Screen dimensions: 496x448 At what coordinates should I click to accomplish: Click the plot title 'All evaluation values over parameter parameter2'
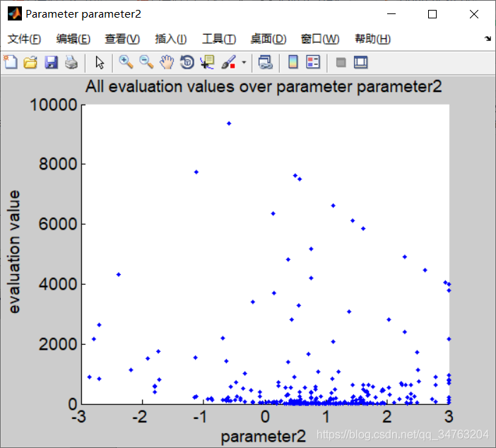point(264,87)
